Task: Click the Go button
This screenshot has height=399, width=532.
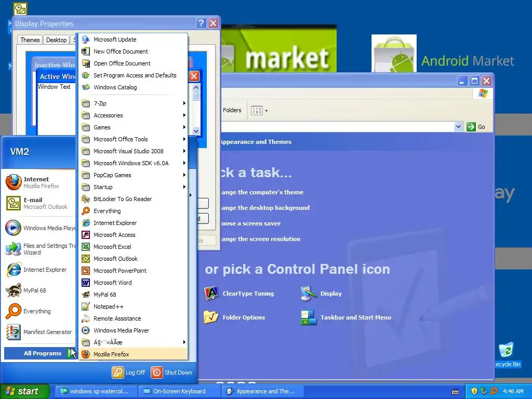Action: coord(476,127)
